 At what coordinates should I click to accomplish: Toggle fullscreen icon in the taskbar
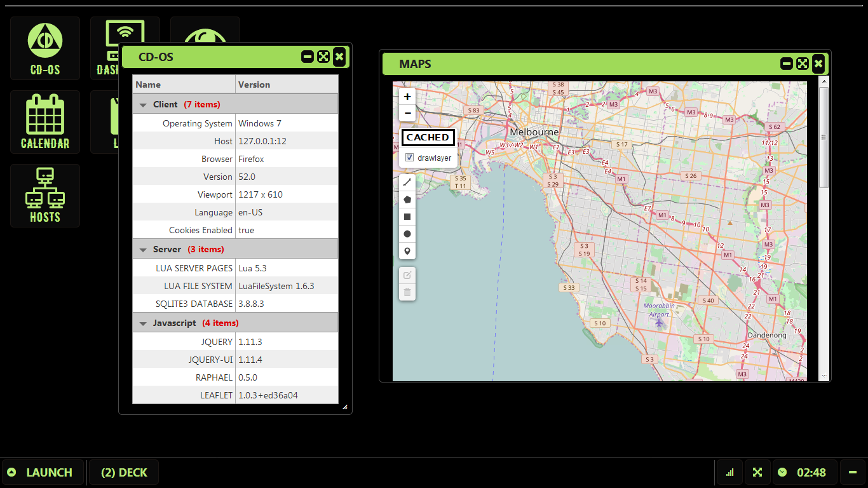757,472
